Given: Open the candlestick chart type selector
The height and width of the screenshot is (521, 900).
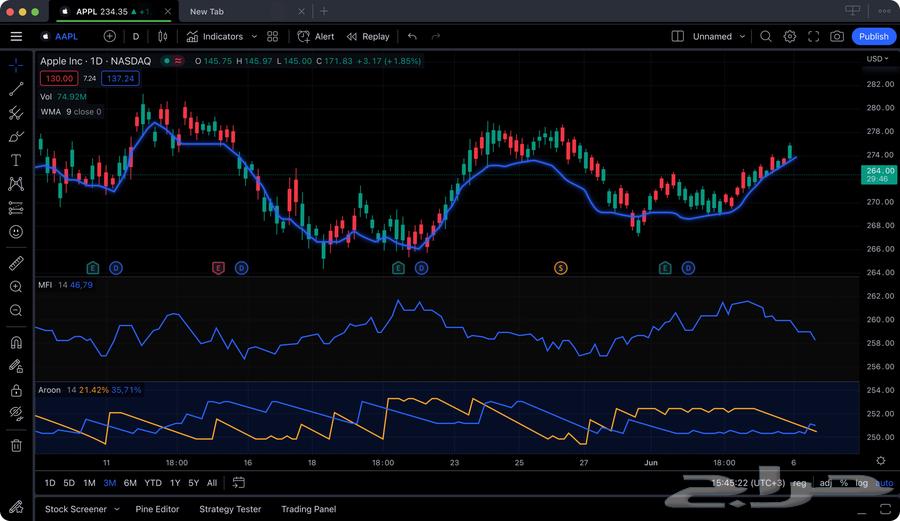Looking at the screenshot, I should (x=163, y=36).
